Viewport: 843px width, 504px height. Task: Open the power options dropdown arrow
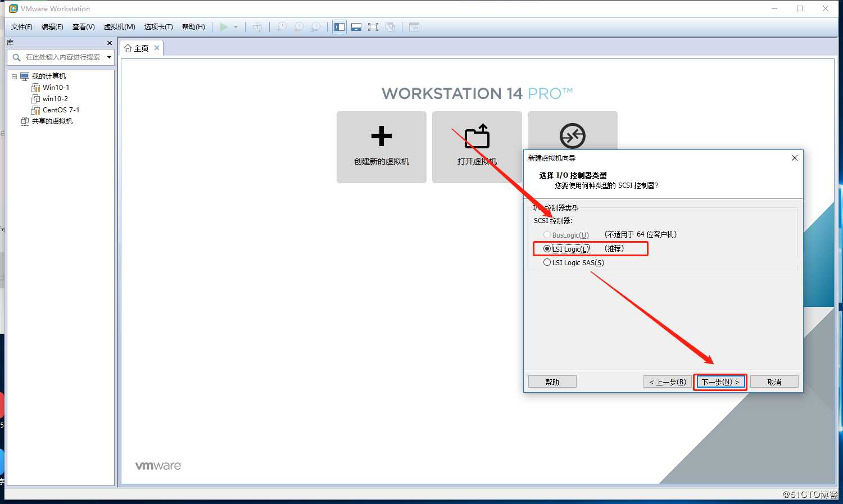[235, 27]
